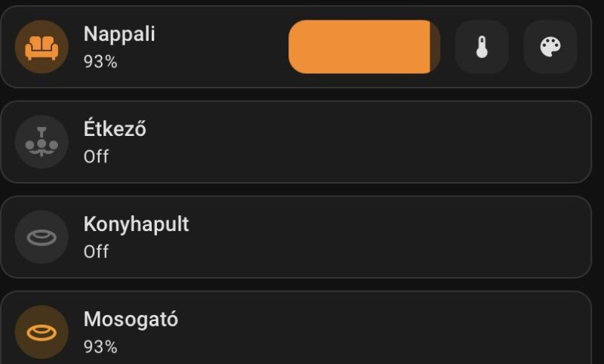The width and height of the screenshot is (604, 364).
Task: Click the dim right end of Nappali slider
Action: [436, 47]
